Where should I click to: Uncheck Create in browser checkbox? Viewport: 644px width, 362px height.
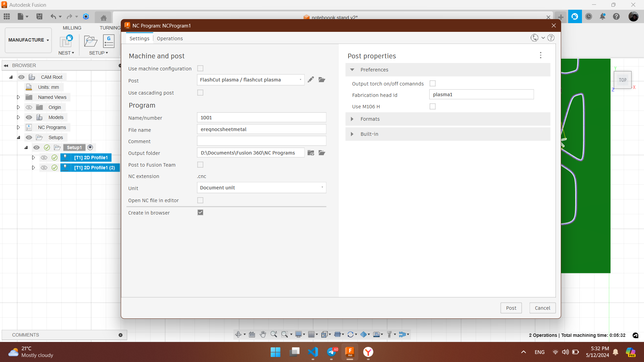200,213
